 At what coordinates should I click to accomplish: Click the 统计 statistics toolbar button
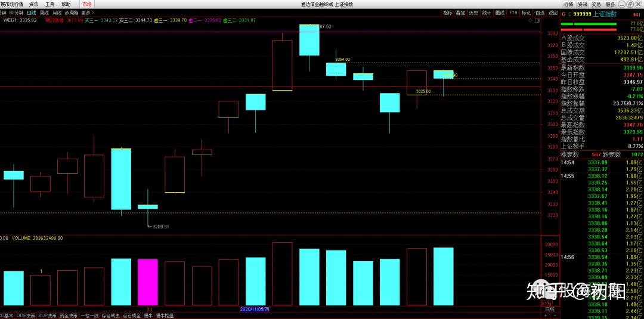click(x=487, y=13)
